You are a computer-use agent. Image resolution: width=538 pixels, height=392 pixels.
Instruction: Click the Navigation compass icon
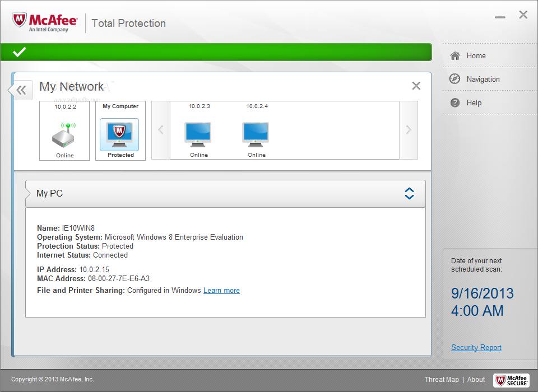[x=455, y=79]
